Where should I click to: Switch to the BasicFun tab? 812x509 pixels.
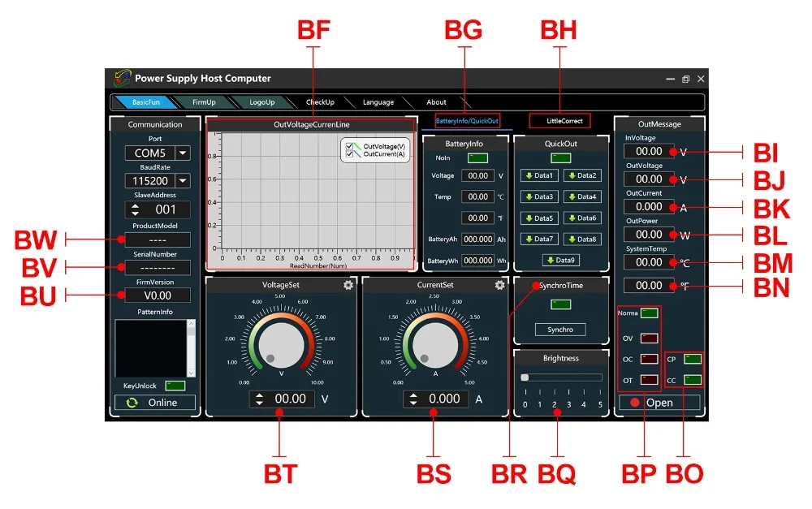[x=146, y=102]
